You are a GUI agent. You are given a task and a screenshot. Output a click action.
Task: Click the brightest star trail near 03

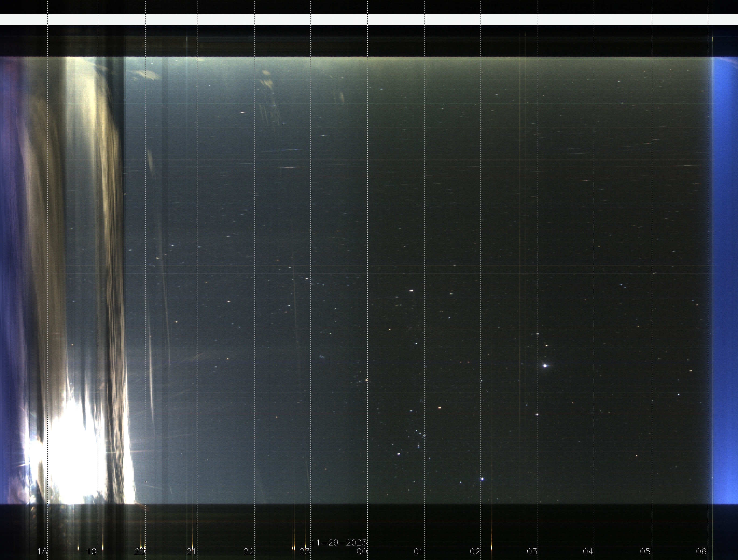(x=545, y=366)
